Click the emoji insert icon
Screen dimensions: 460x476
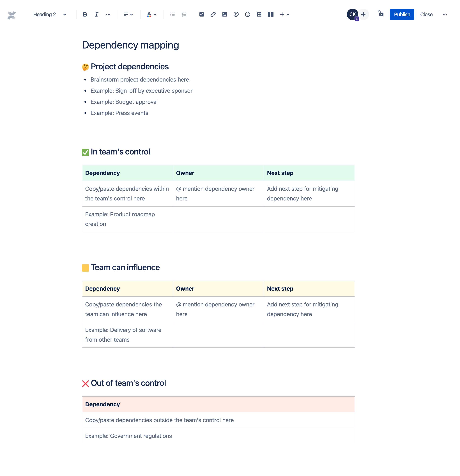click(247, 14)
